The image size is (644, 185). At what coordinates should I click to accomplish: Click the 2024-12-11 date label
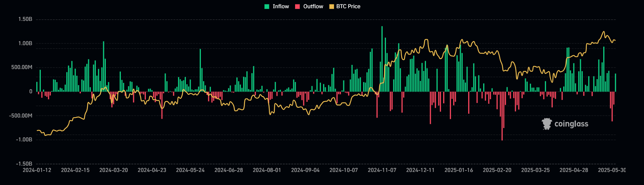(420, 170)
